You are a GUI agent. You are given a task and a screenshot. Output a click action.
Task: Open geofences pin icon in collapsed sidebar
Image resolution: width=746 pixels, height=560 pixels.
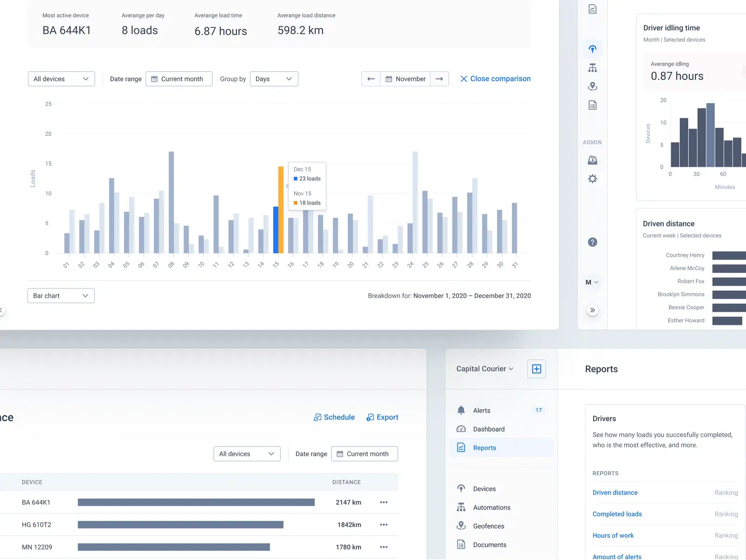pos(592,86)
